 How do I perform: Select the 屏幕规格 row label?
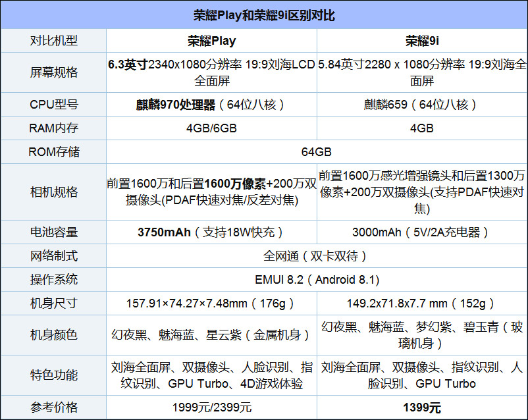point(53,72)
